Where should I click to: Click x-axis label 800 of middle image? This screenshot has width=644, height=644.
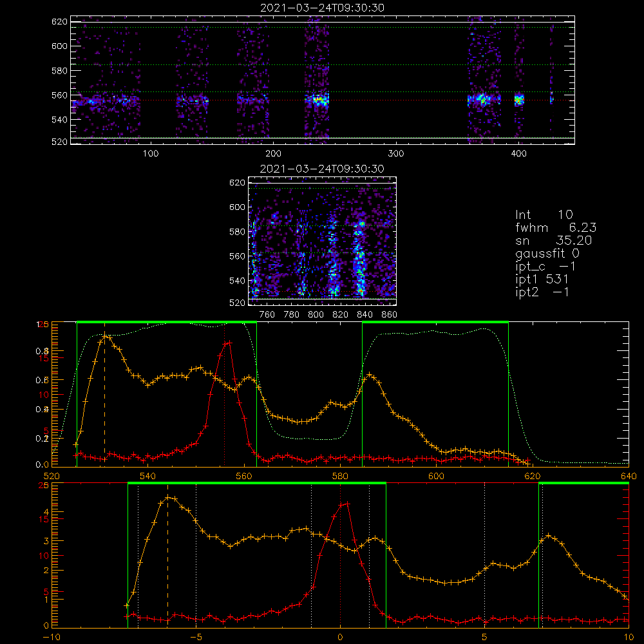316,315
